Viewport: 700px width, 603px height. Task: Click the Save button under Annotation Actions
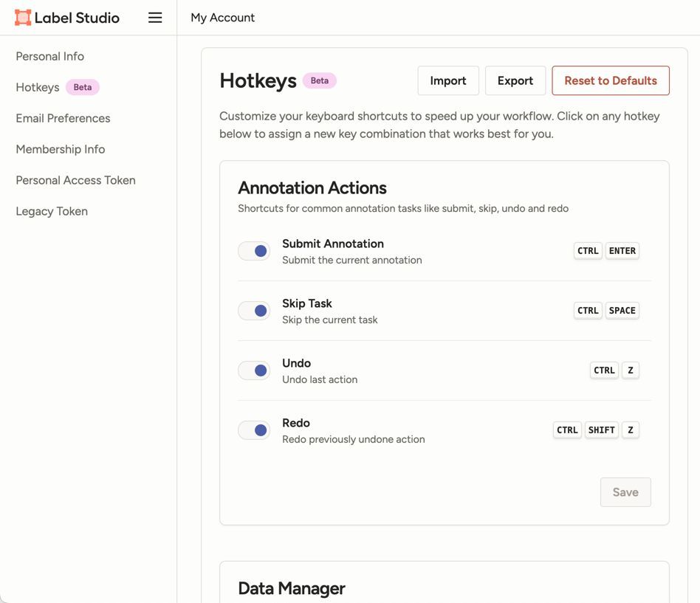(x=625, y=492)
